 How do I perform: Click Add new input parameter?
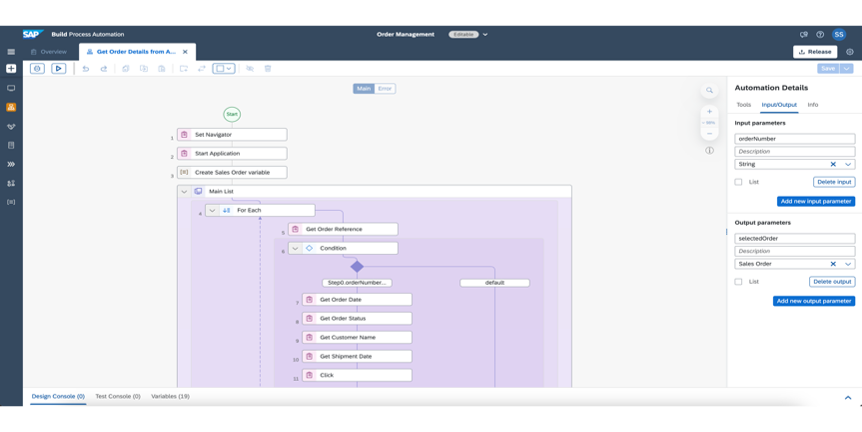tap(815, 201)
